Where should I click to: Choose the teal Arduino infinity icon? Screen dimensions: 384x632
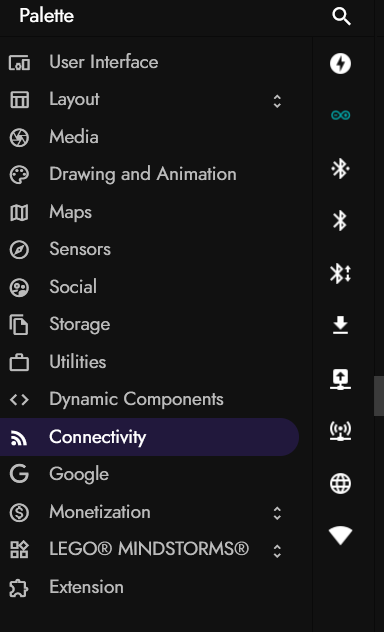tap(340, 115)
